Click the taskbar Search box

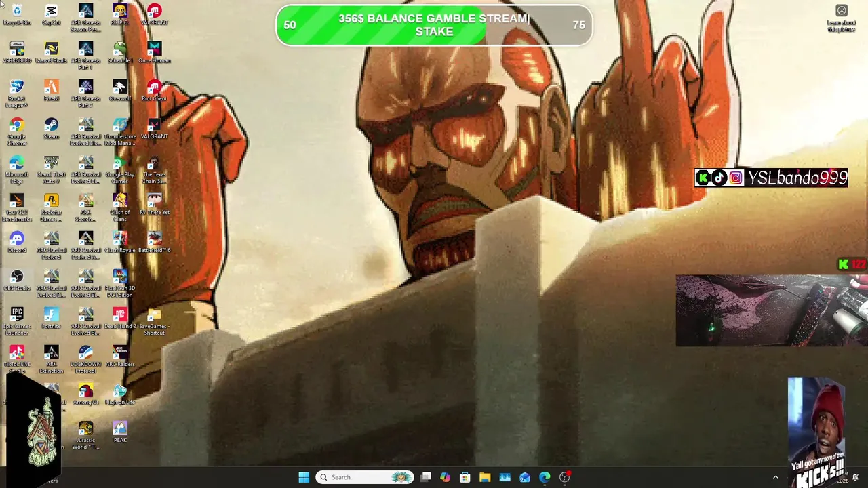[x=365, y=477]
